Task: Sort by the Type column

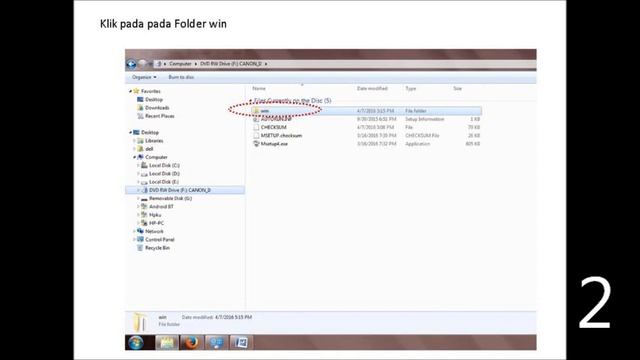Action: [411, 88]
